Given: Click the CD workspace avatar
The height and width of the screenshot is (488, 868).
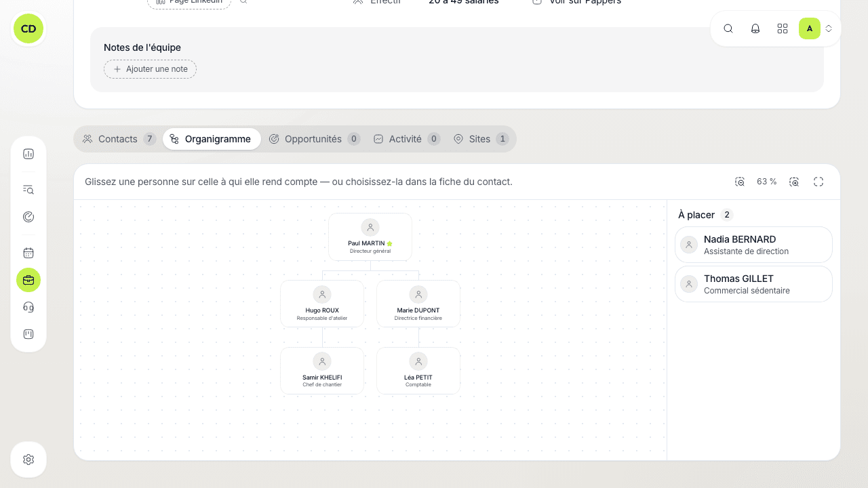Looking at the screenshot, I should (28, 28).
